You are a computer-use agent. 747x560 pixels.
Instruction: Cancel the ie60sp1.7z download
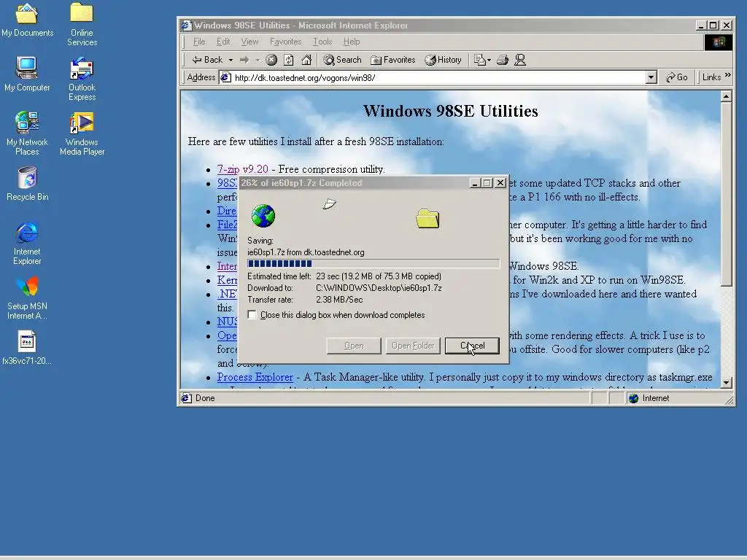coord(472,346)
